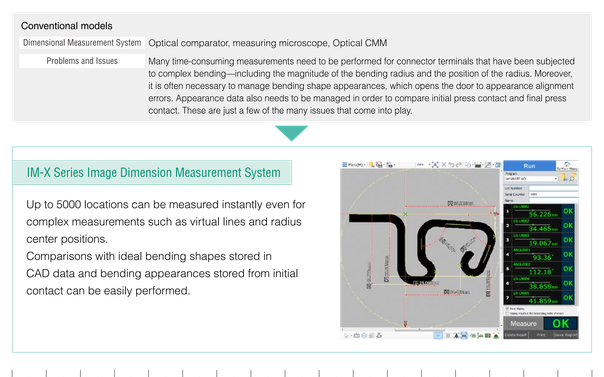
Task: Toggle the unchecked display-results-order checkbox
Action: [507, 313]
